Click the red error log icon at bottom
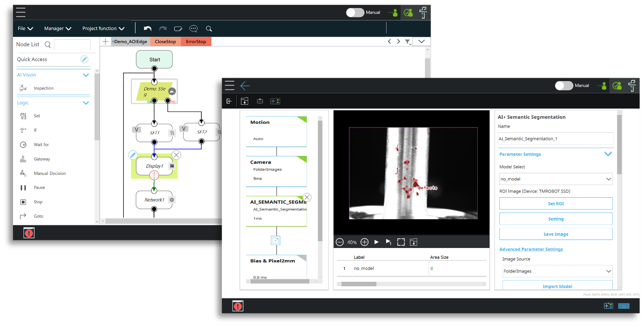Viewport: 644px width, 327px height. [238, 306]
